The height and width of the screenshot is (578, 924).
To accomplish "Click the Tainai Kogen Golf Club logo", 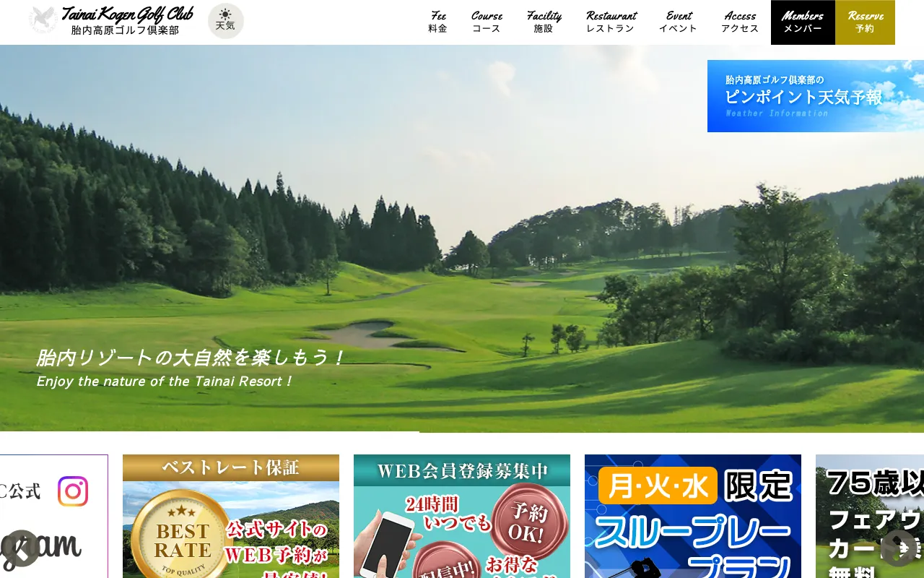I will click(111, 20).
